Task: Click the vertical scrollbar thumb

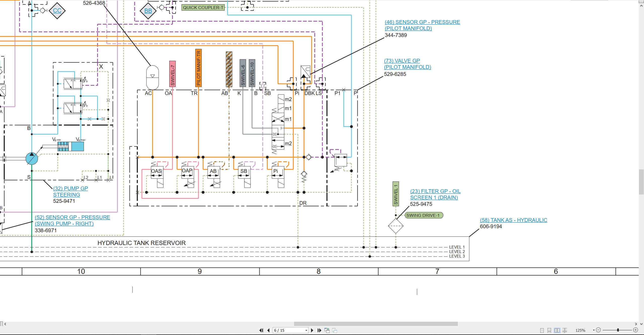Action: pyautogui.click(x=641, y=182)
